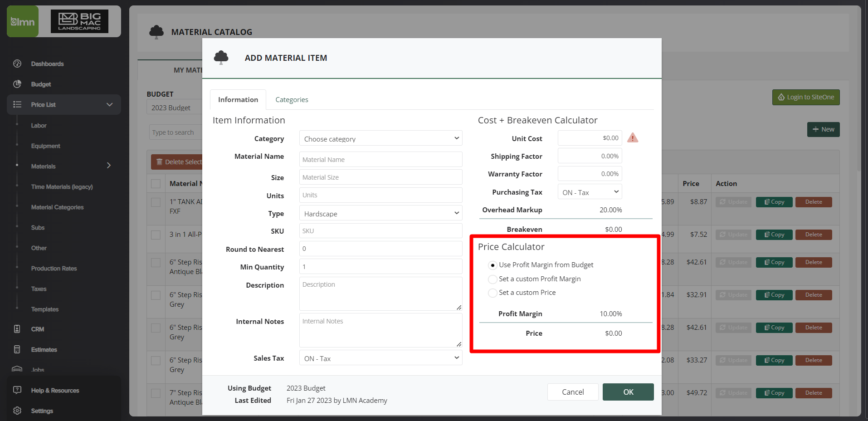Click the Login to SiteOne button
The width and height of the screenshot is (868, 421).
pyautogui.click(x=806, y=97)
